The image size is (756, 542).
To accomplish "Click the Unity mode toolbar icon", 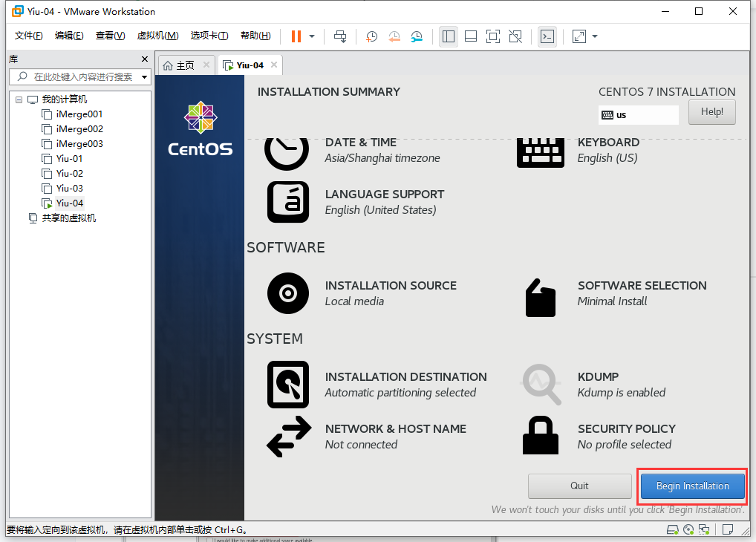I will coord(515,36).
